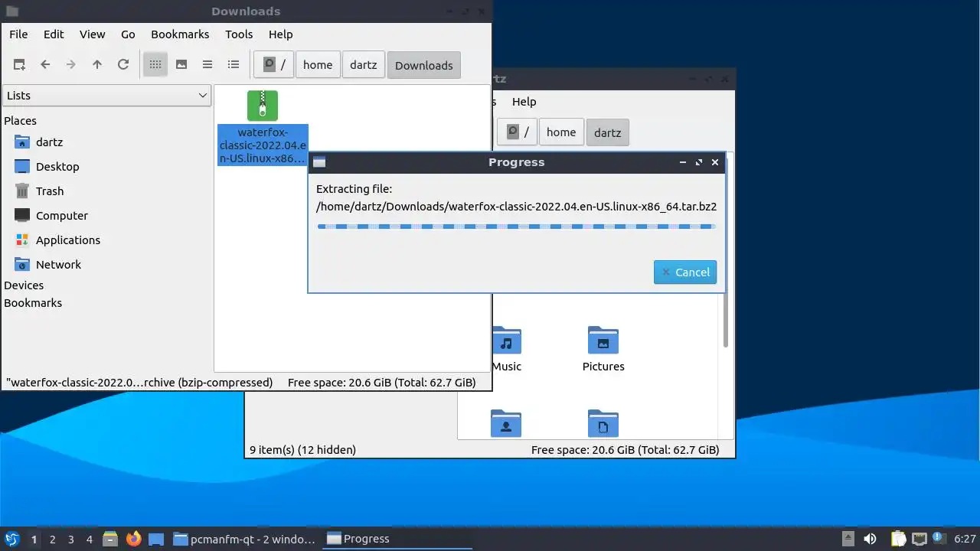Switch to compact list view
Image resolution: width=980 pixels, height=551 pixels.
[207, 65]
